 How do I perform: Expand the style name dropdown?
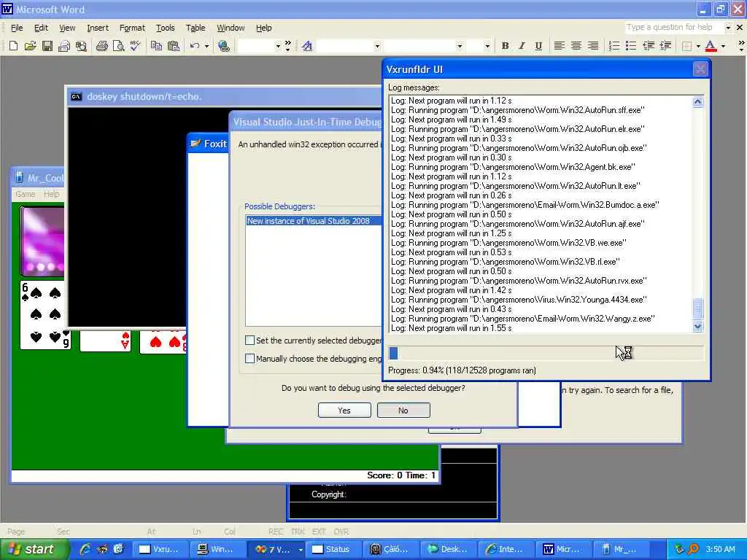coord(377,46)
